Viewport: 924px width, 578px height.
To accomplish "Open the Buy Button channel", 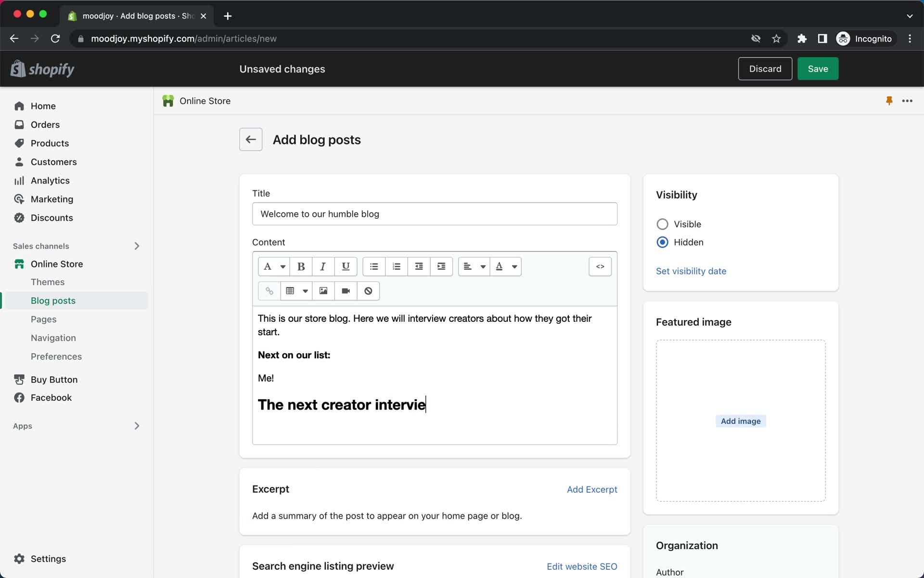I will coord(54,380).
